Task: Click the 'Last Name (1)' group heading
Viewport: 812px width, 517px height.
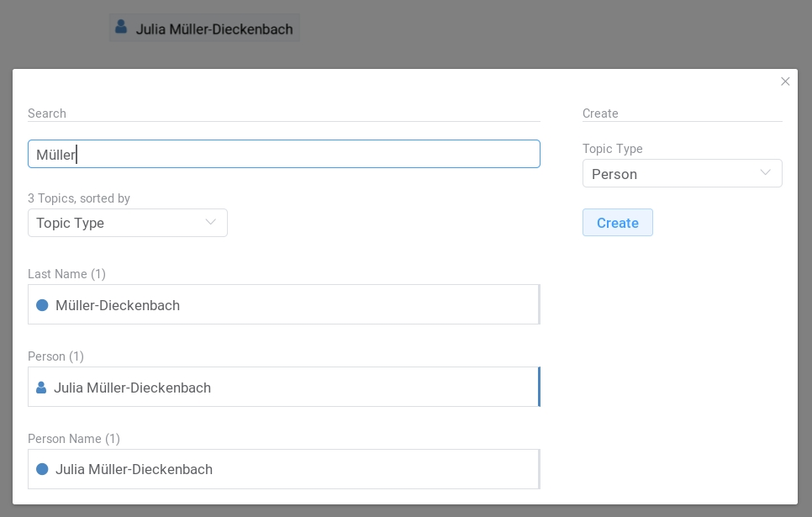Action: point(66,274)
